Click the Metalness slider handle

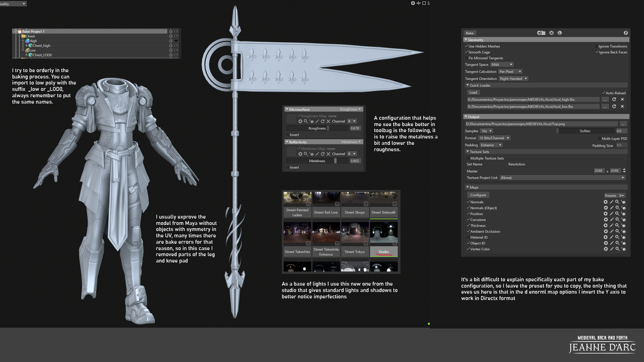[335, 161]
